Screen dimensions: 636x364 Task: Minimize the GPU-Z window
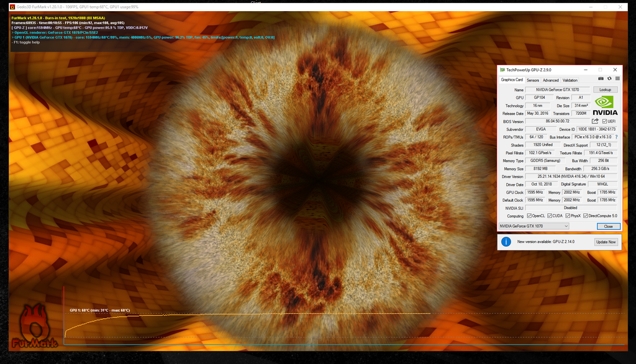585,70
